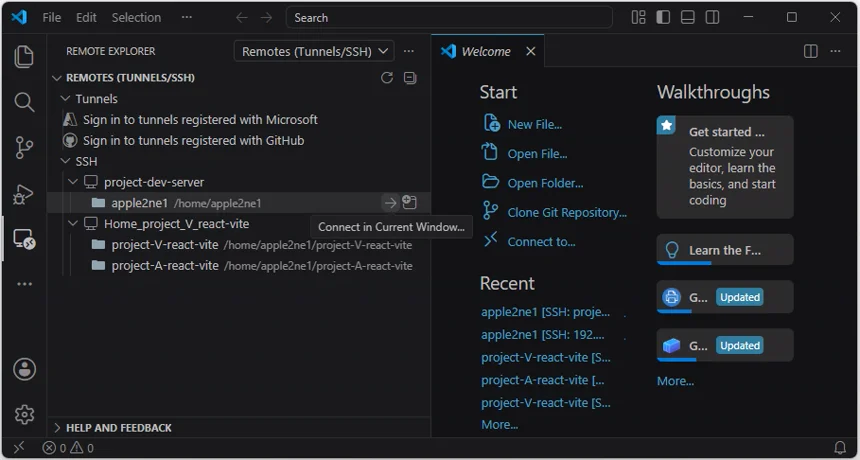Open recent apple2ne1 [SSH: proje... entry

(545, 312)
